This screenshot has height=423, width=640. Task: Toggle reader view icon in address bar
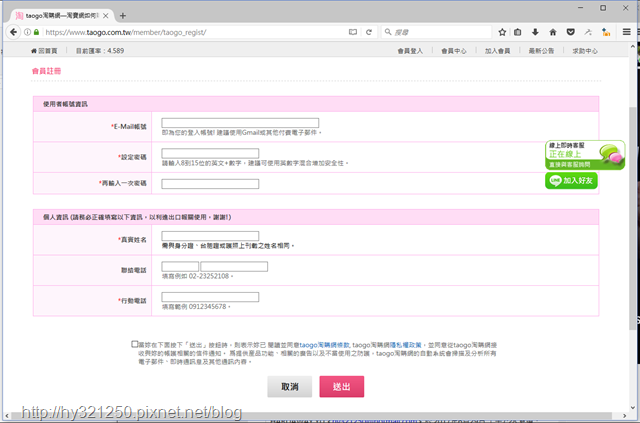353,32
